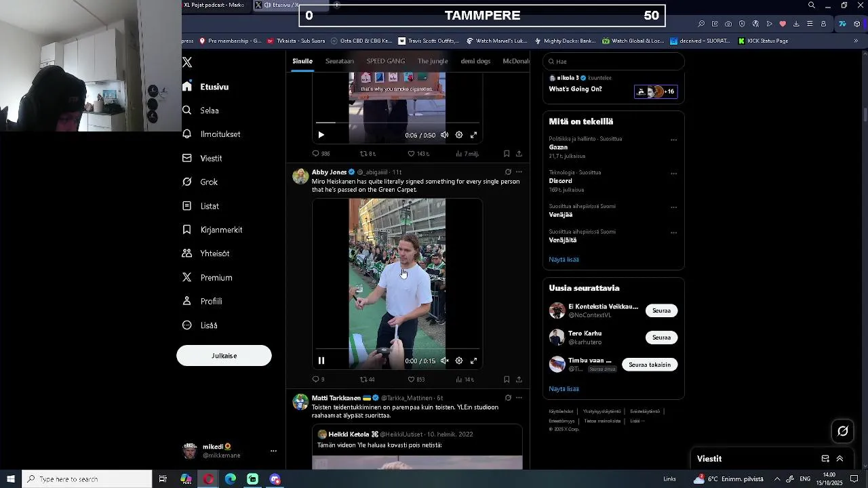Click Näytä lisää under Uusia seurattavia
The height and width of the screenshot is (488, 868).
pyautogui.click(x=564, y=389)
